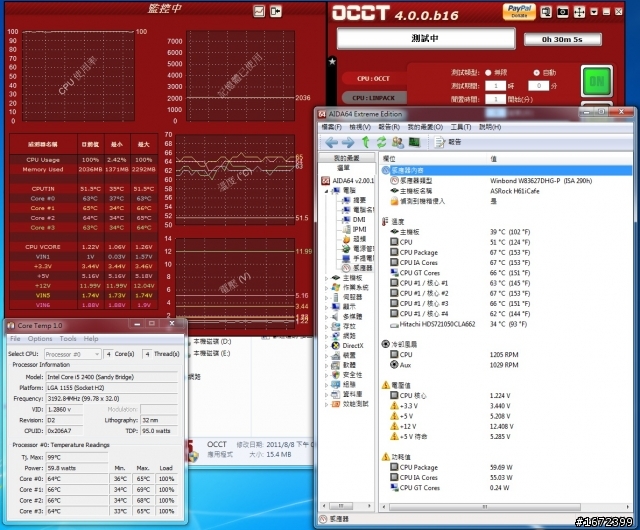Viewport: 640px width, 530px height.
Task: Take a screenshot with OCCT camera icon
Action: click(563, 12)
